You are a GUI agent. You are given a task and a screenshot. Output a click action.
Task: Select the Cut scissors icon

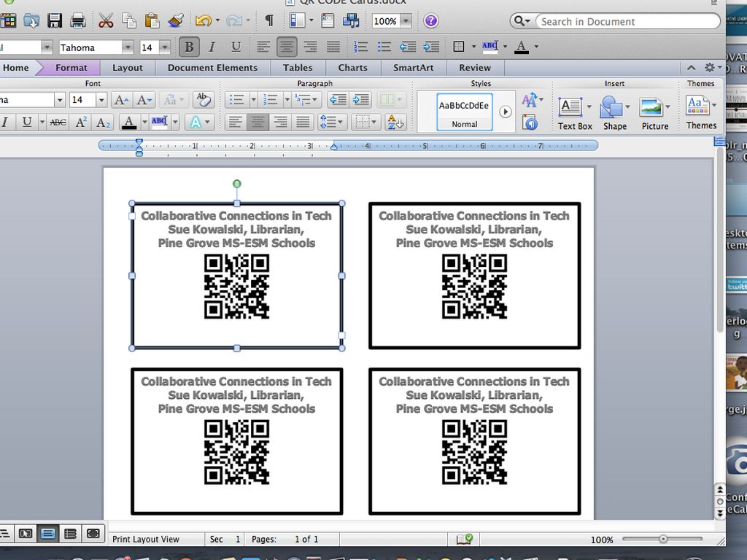click(106, 21)
